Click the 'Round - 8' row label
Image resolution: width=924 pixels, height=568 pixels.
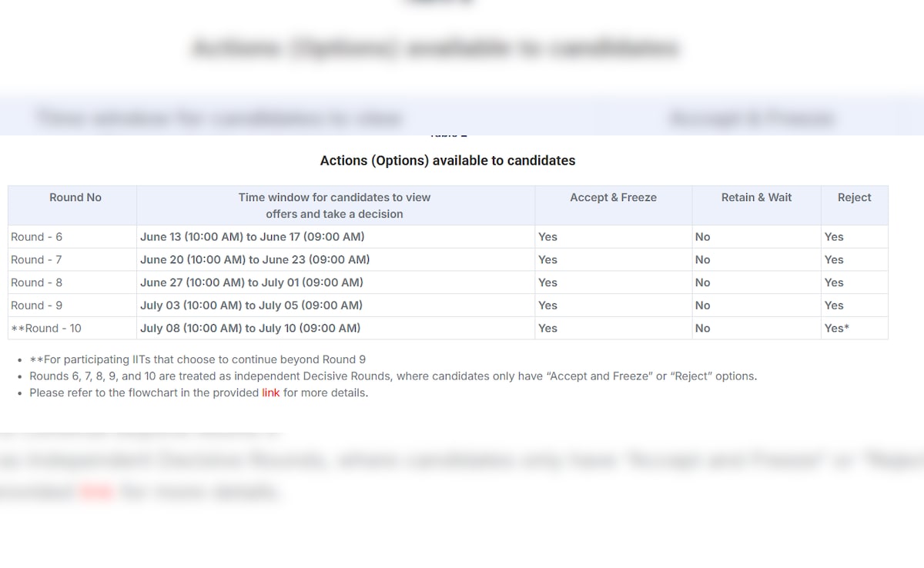pyautogui.click(x=36, y=282)
